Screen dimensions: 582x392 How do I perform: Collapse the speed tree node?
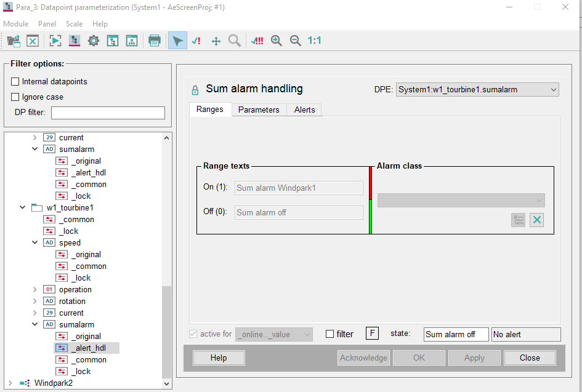pos(35,243)
